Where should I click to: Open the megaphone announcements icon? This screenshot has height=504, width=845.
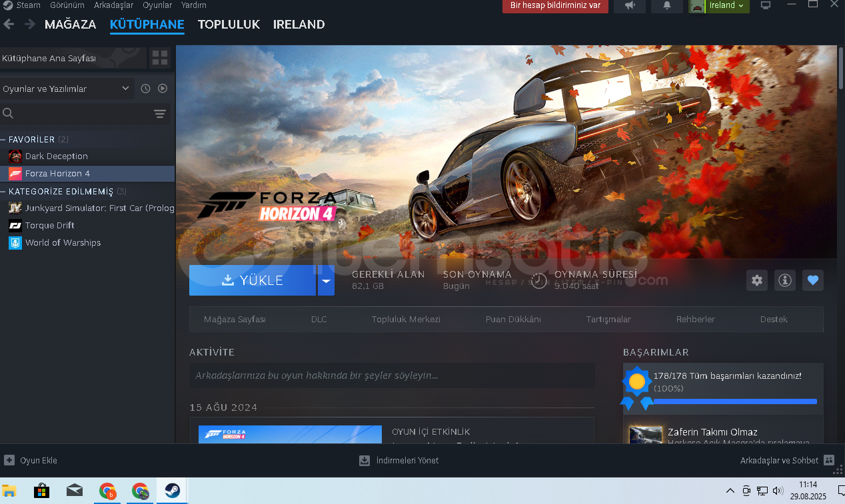[630, 5]
